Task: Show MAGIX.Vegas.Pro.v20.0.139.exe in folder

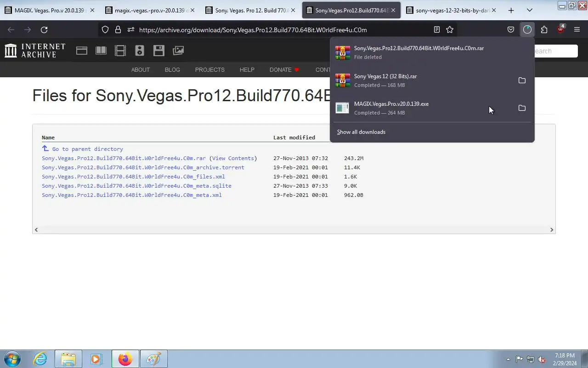Action: pos(522,108)
